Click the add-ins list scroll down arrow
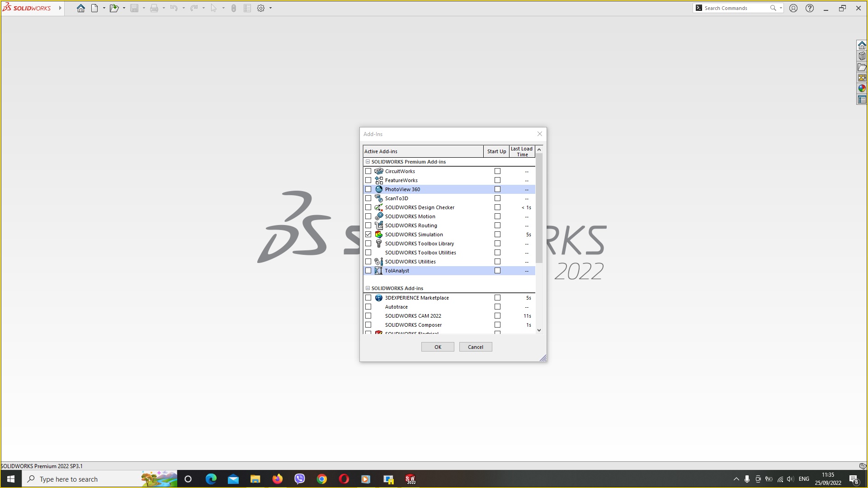Image resolution: width=868 pixels, height=488 pixels. pyautogui.click(x=539, y=330)
